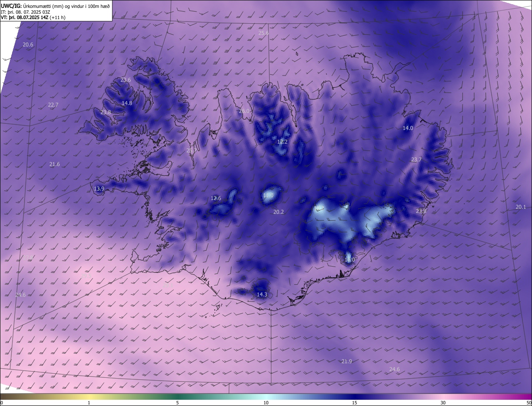Click the 25.6 value label

coord(264,33)
